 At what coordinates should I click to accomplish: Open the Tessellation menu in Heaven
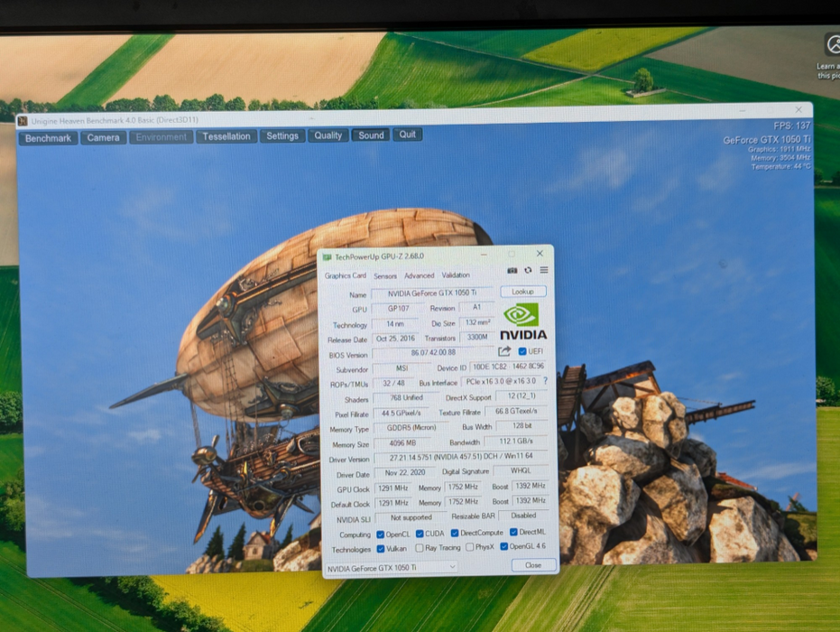tap(226, 136)
